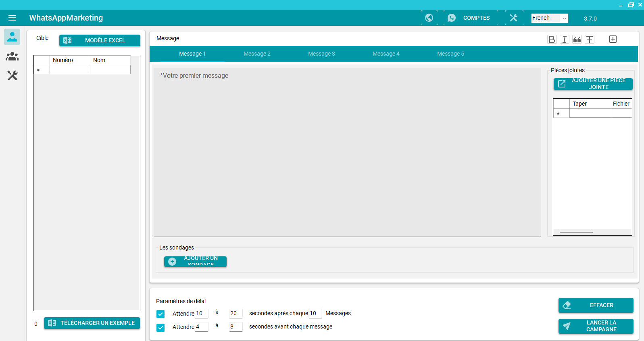Click the globe icon in header
644x341 pixels.
pos(429,18)
